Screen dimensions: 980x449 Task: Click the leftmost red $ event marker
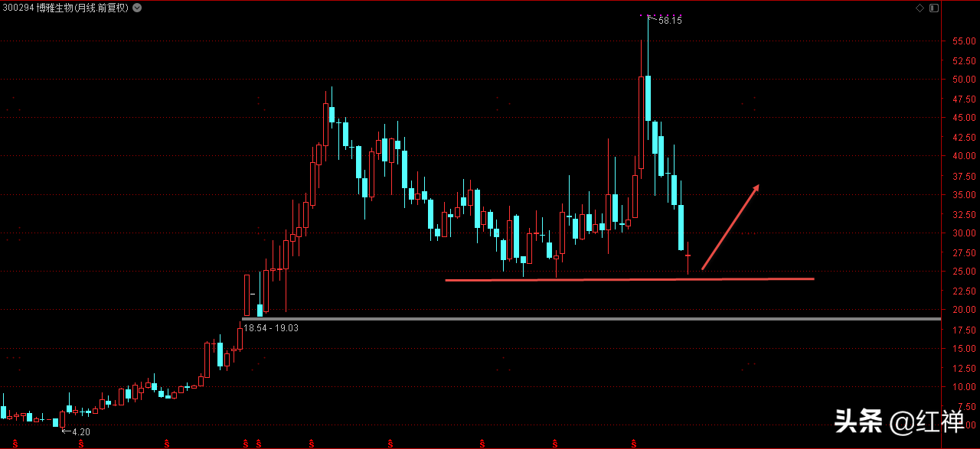[15, 443]
